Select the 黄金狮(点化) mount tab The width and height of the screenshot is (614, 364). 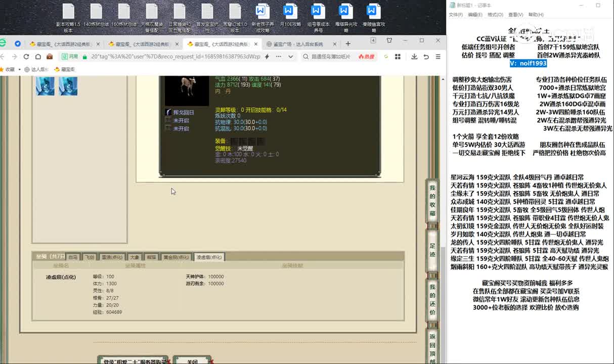tap(176, 257)
